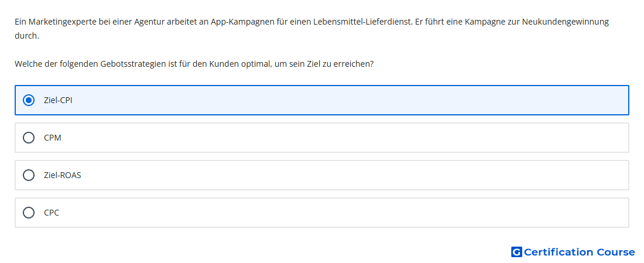644x263 pixels.
Task: Select the Ziel-CPI radio button
Action: (x=29, y=100)
